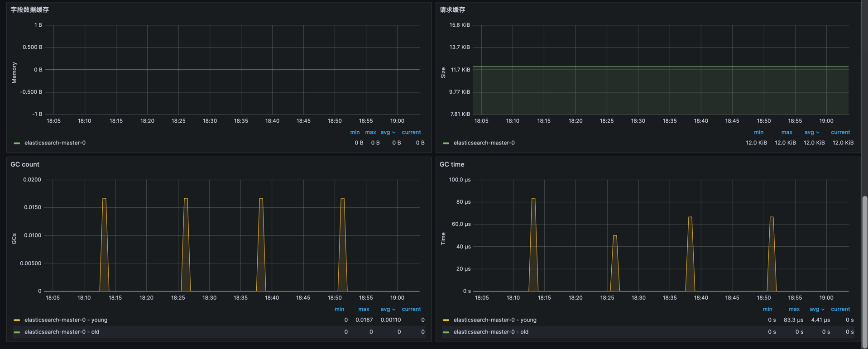Toggle young series in GC time legend
The height and width of the screenshot is (349, 868).
(x=495, y=320)
